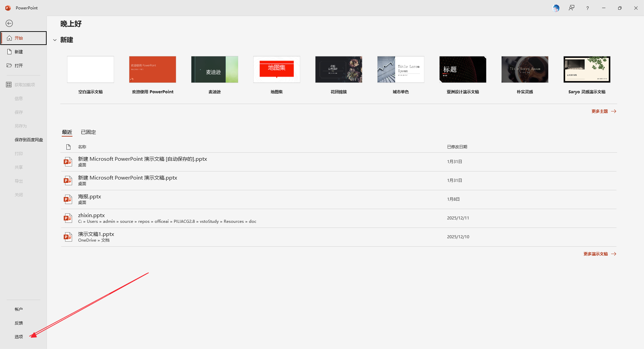Open help with the question mark icon
Screen dimensions: 644x349
[x=587, y=8]
